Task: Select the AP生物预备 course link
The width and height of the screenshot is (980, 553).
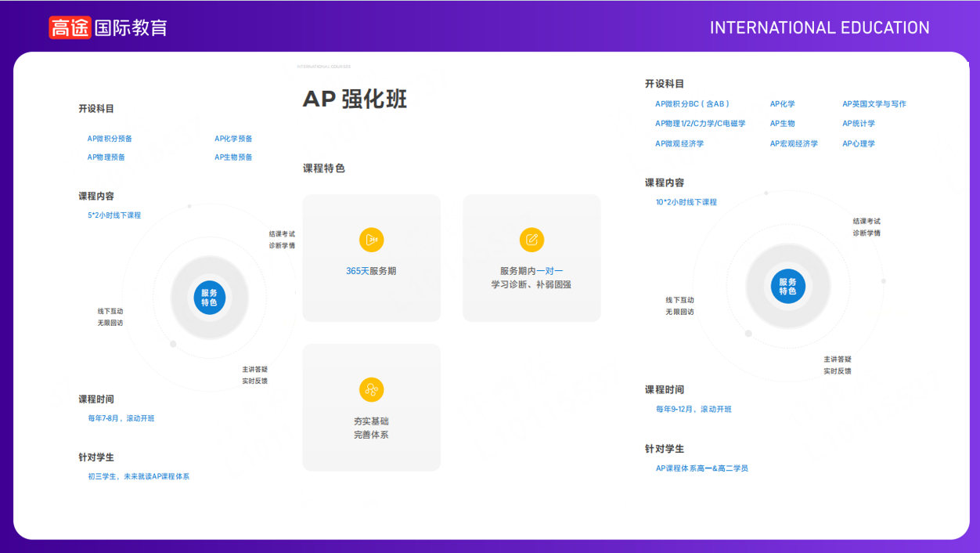Action: click(233, 157)
